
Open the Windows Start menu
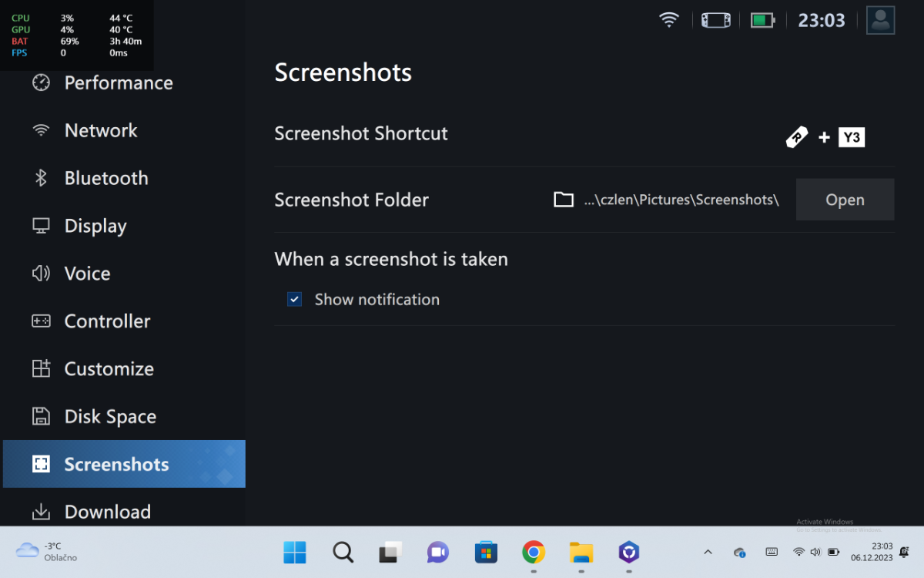tap(295, 552)
